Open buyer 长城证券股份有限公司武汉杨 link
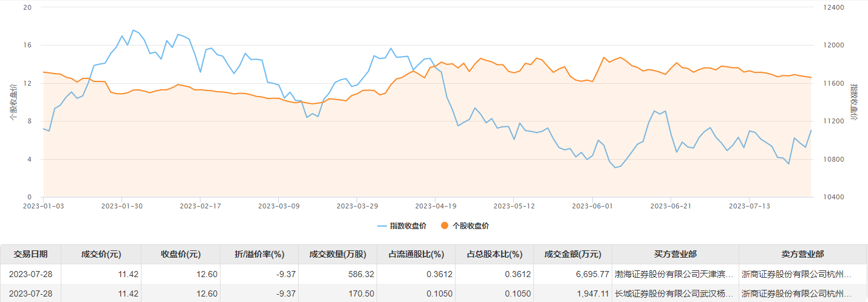Screen dimensions: 868x302 click(x=673, y=293)
